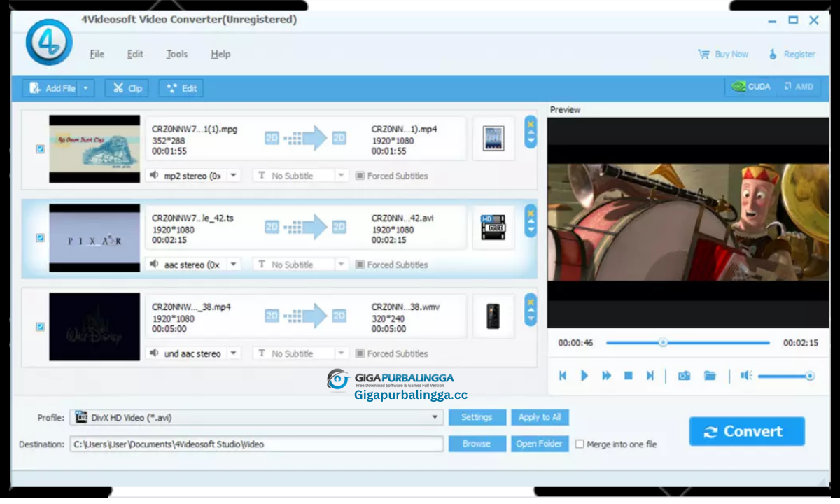Jump to next file in preview
The width and height of the screenshot is (840, 504).
[x=650, y=376]
